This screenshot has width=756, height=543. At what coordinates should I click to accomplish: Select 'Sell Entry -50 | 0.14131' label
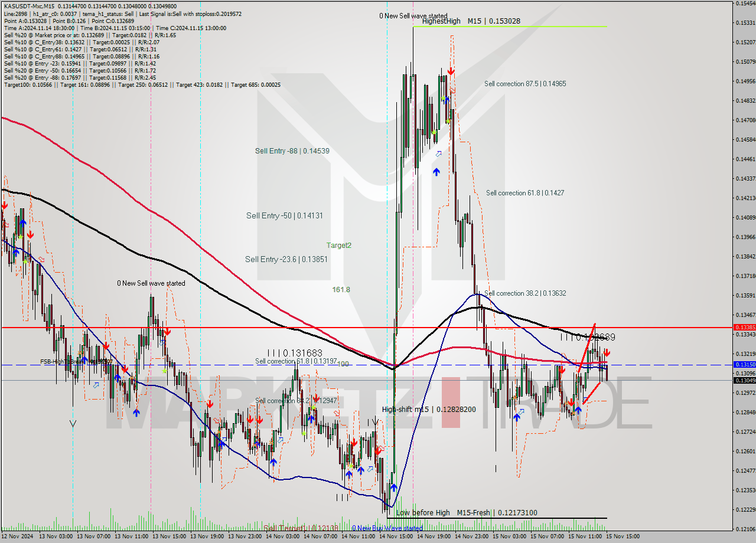[x=285, y=216]
